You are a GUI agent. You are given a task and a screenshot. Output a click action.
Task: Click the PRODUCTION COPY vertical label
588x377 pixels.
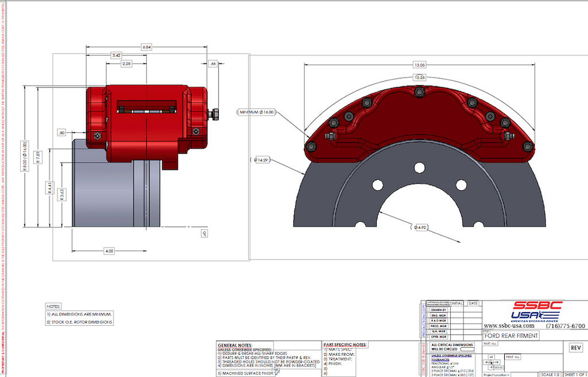pyautogui.click(x=424, y=320)
